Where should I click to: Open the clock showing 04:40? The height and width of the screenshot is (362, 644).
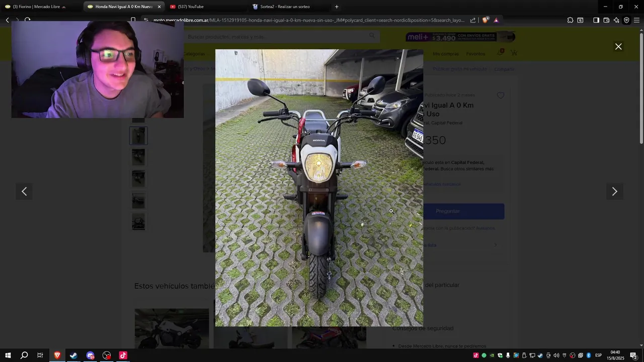pyautogui.click(x=615, y=355)
